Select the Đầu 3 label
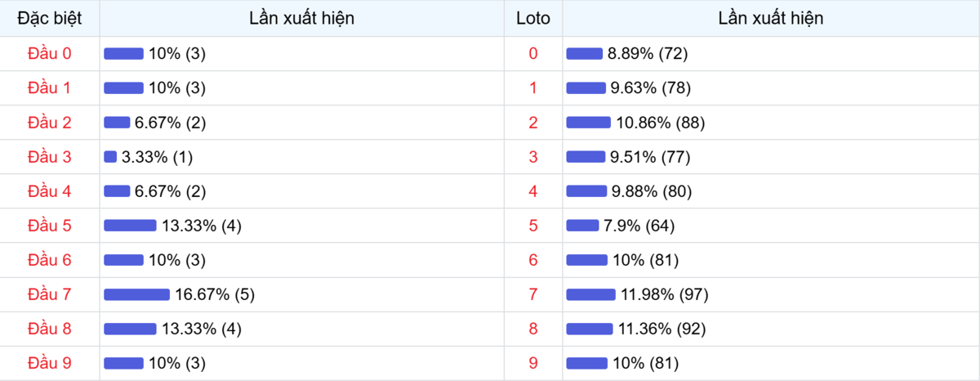 coord(50,157)
